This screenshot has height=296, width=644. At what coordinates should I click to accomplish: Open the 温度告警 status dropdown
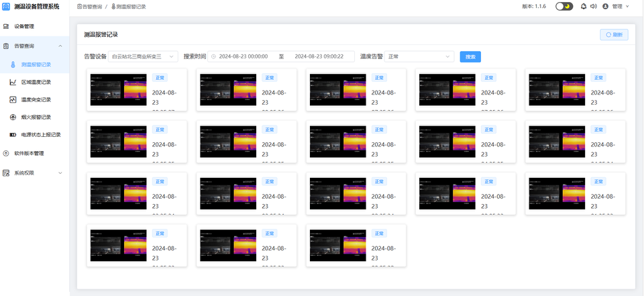pyautogui.click(x=419, y=56)
